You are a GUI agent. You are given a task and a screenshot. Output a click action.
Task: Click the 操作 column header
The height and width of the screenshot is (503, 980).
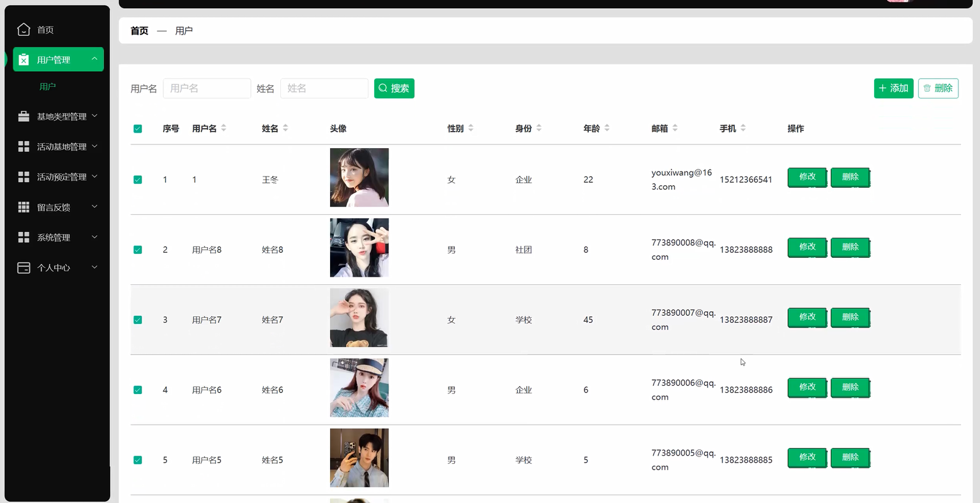(795, 129)
